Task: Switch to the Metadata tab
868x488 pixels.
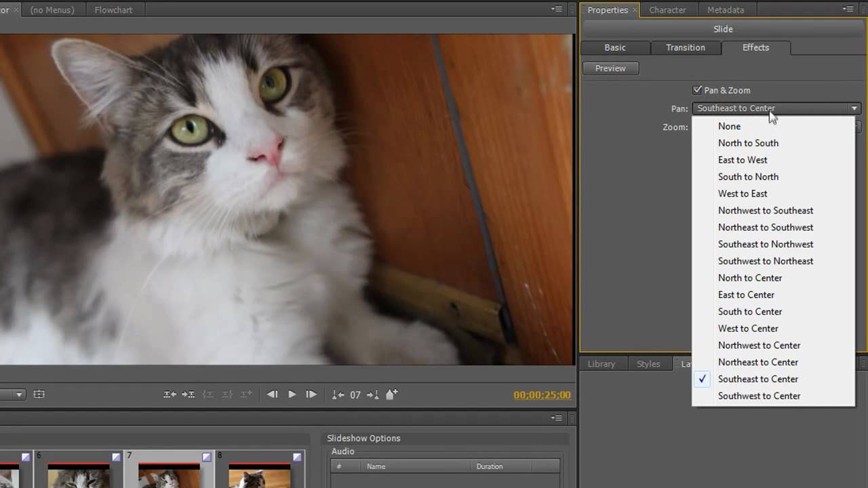Action: (x=726, y=10)
